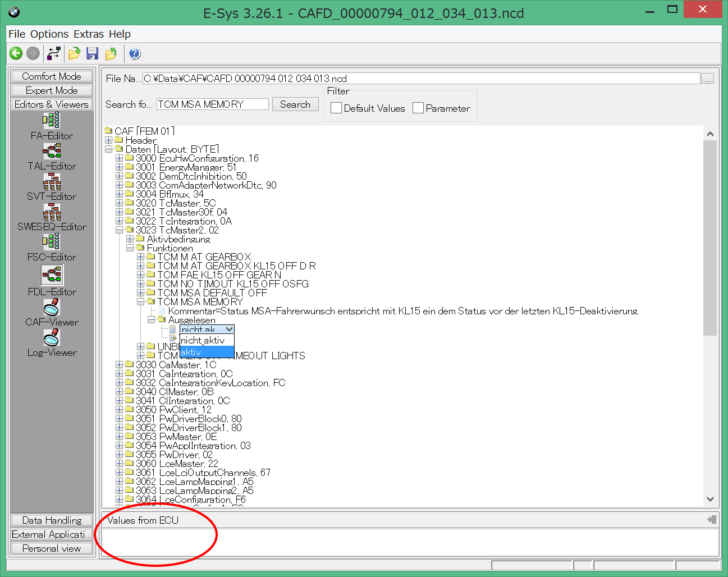Open the CAF-Viewer icon
Screen dimensions: 728x577
52,307
